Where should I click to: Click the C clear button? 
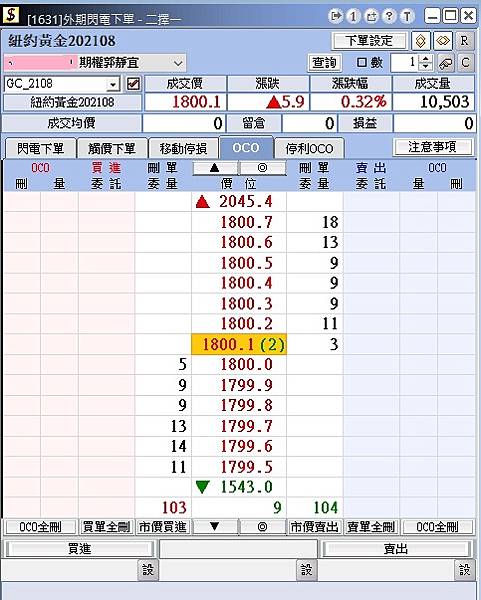coord(466,63)
